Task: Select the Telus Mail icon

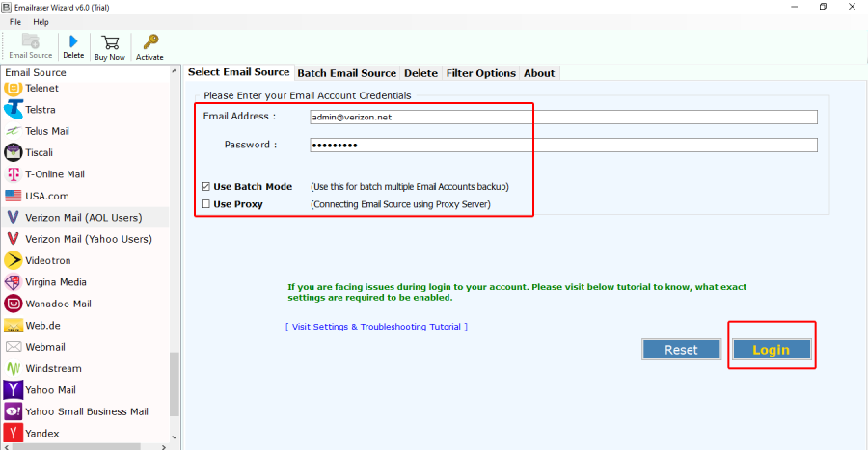Action: (x=14, y=131)
